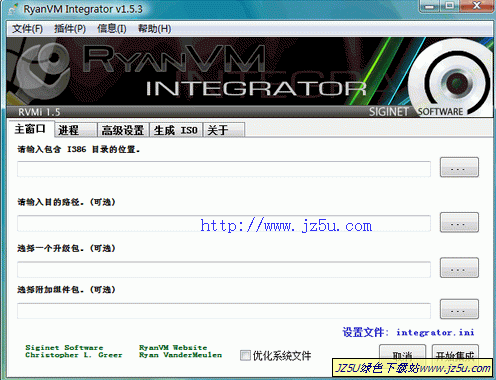Browse for the destination path
Screen dimensions: 496x380
459,222
